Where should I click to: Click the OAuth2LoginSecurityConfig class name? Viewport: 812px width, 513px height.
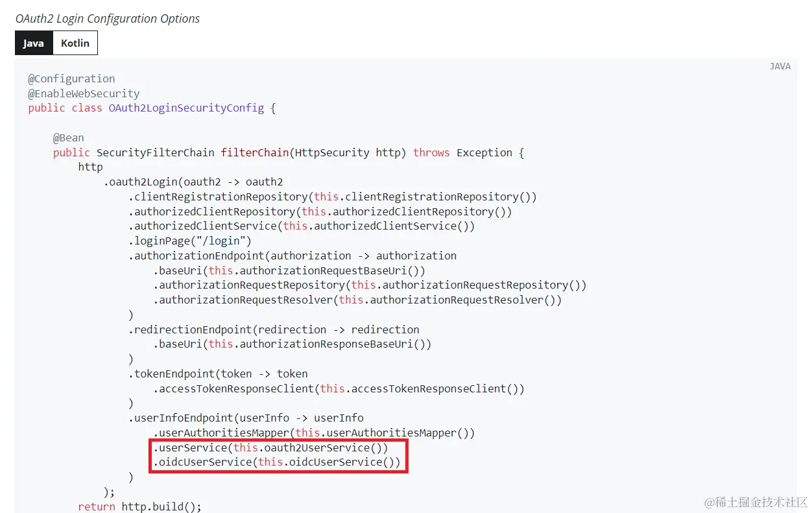pos(186,108)
